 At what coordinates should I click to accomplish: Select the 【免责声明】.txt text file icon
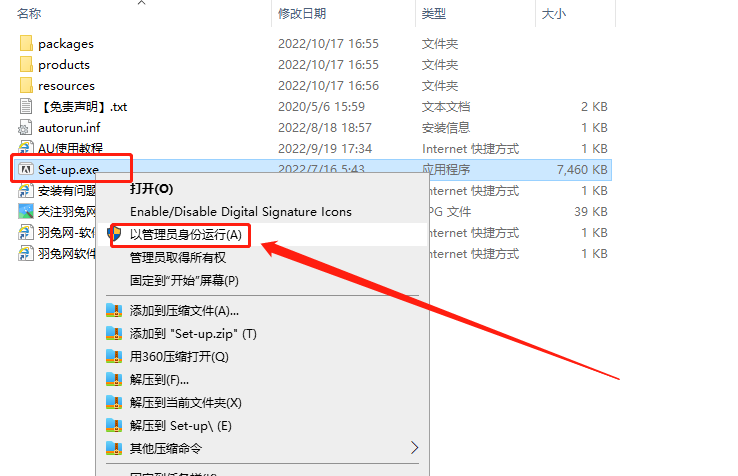[x=26, y=107]
